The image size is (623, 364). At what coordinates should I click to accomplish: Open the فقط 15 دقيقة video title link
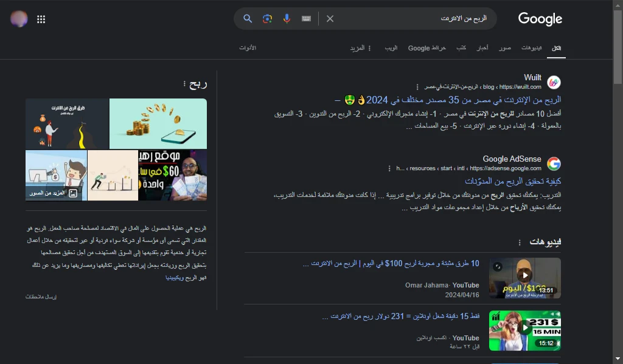click(401, 317)
